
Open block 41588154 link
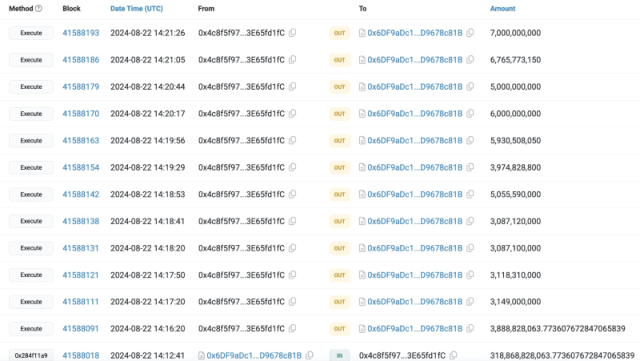click(x=81, y=167)
